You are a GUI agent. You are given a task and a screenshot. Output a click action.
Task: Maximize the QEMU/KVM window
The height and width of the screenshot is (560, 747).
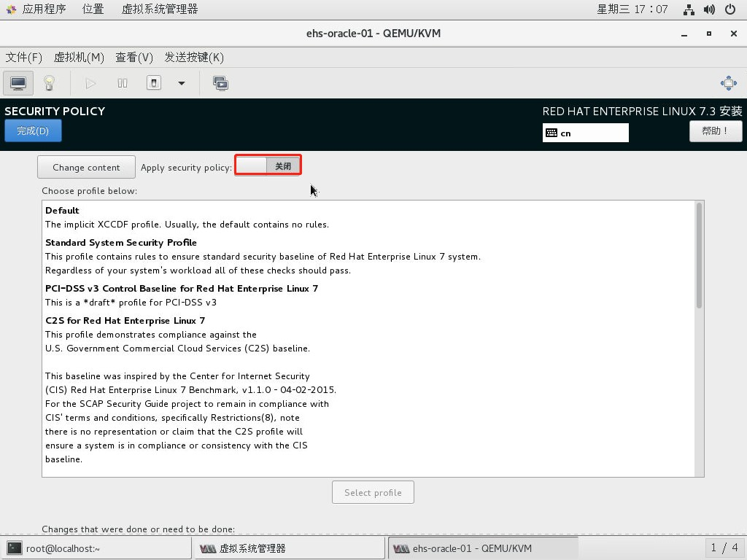pos(709,34)
